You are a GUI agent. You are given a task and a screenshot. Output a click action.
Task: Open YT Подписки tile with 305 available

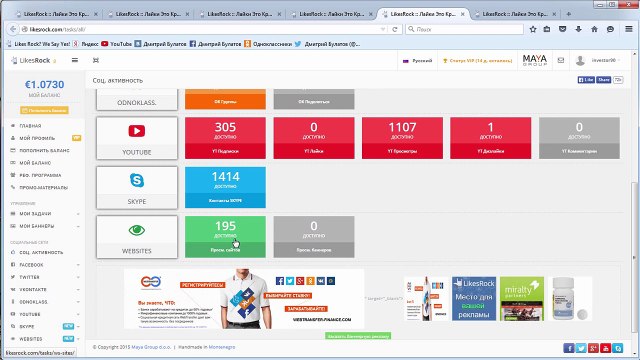click(225, 138)
